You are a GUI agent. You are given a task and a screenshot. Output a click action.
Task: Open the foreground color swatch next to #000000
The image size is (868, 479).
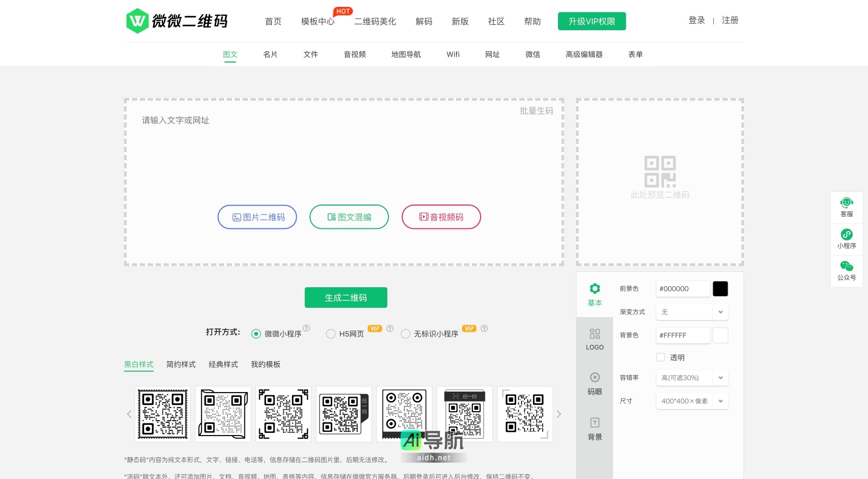[x=720, y=289]
